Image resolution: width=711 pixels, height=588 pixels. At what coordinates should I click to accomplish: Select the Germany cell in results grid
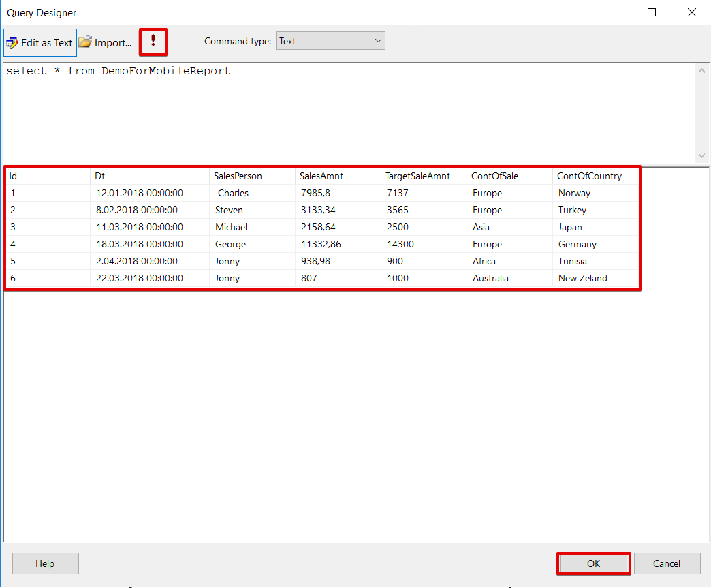pyautogui.click(x=577, y=244)
